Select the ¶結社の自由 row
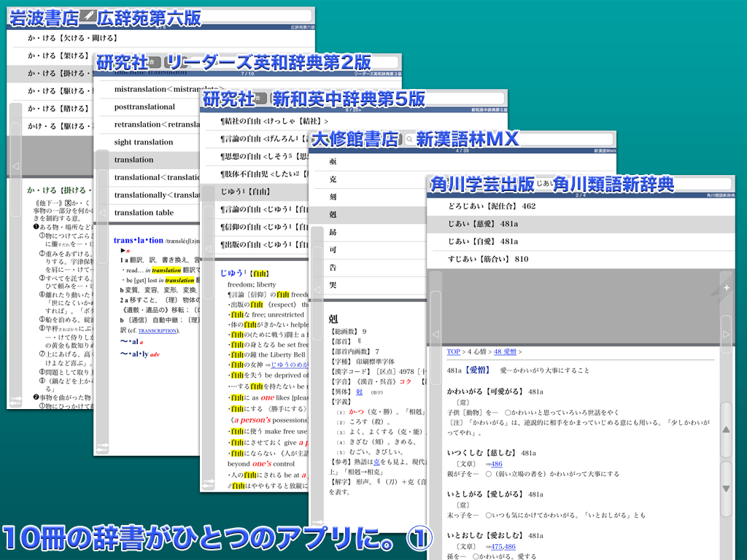This screenshot has height=560, width=747. (x=354, y=121)
